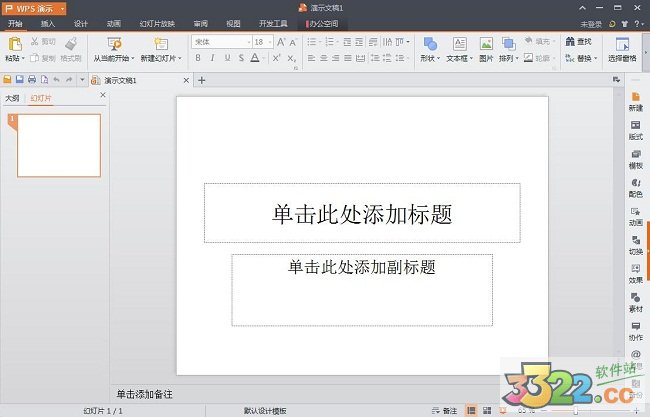
Task: Open the 幻灯片放映 ribbon tab
Action: 157,22
